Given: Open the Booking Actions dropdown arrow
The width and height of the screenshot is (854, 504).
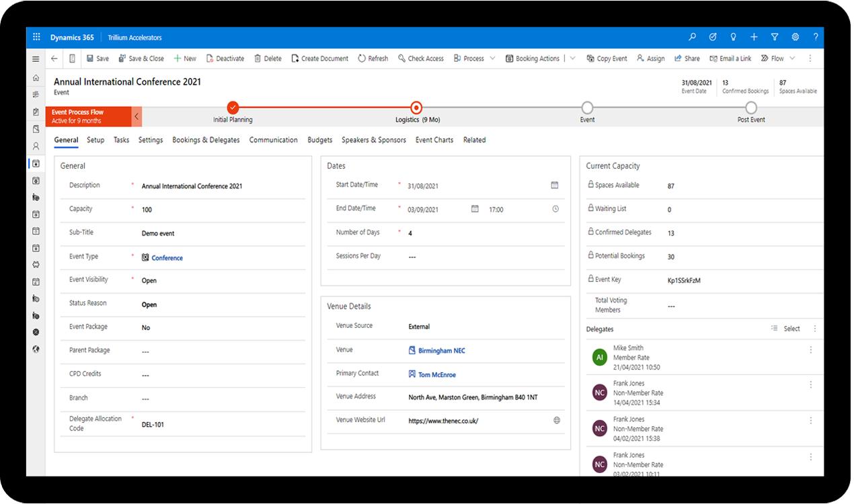Looking at the screenshot, I should click(x=573, y=58).
